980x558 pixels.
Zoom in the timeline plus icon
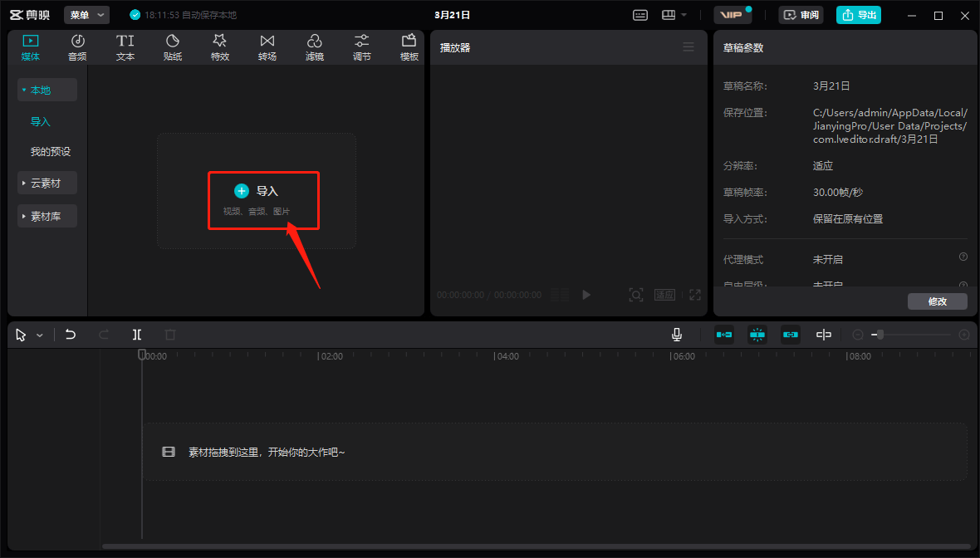pyautogui.click(x=964, y=335)
